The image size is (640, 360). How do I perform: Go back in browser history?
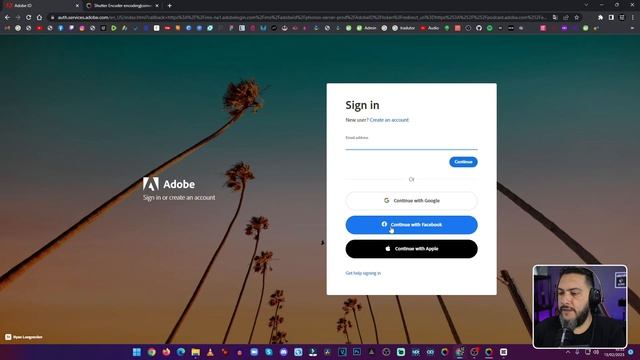[x=7, y=18]
